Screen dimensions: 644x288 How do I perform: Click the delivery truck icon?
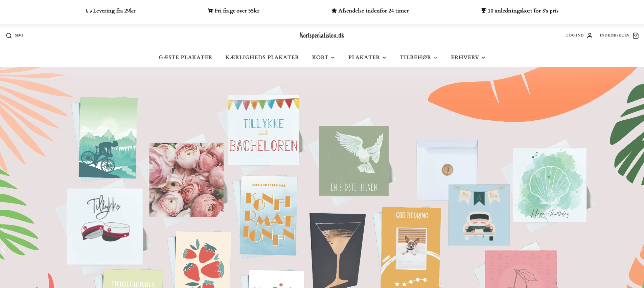coord(89,11)
